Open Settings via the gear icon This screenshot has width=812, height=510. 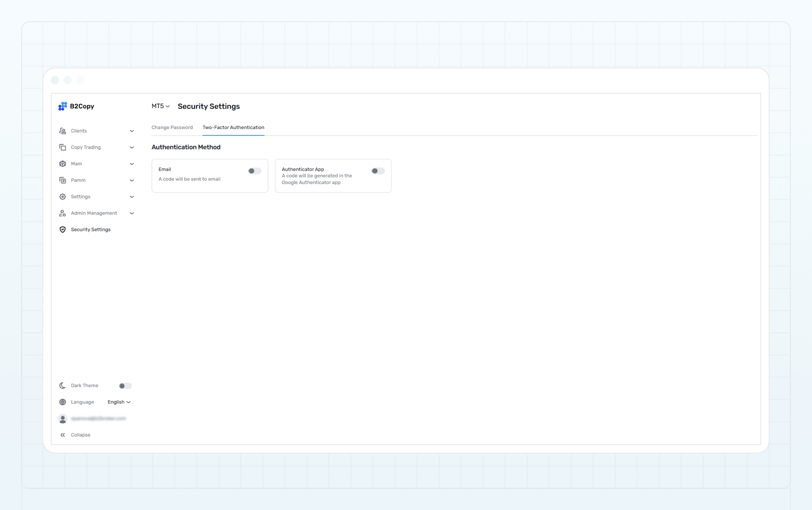[x=63, y=196]
